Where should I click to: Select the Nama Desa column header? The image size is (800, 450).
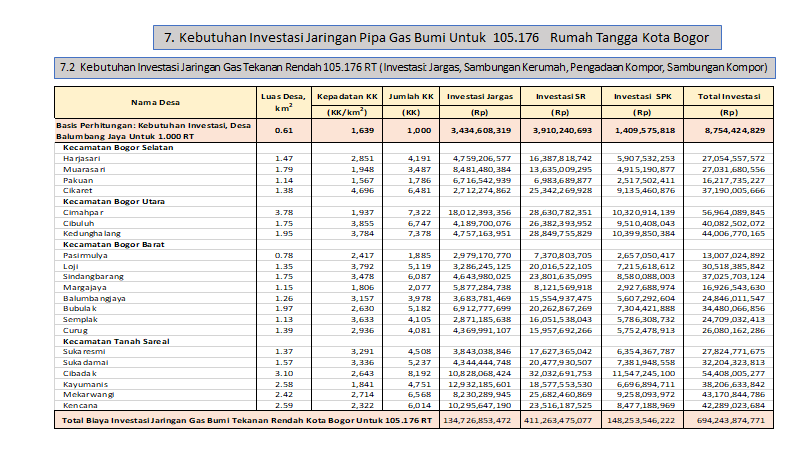155,103
